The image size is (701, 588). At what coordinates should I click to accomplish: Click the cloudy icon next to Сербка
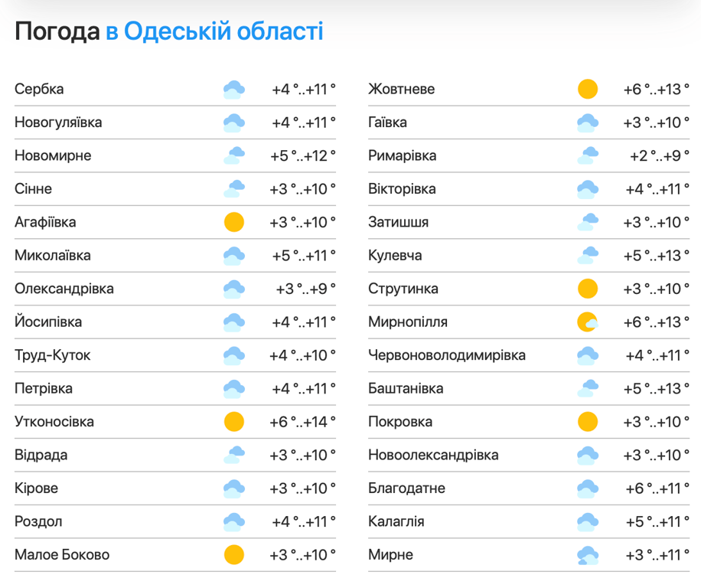[x=233, y=90]
